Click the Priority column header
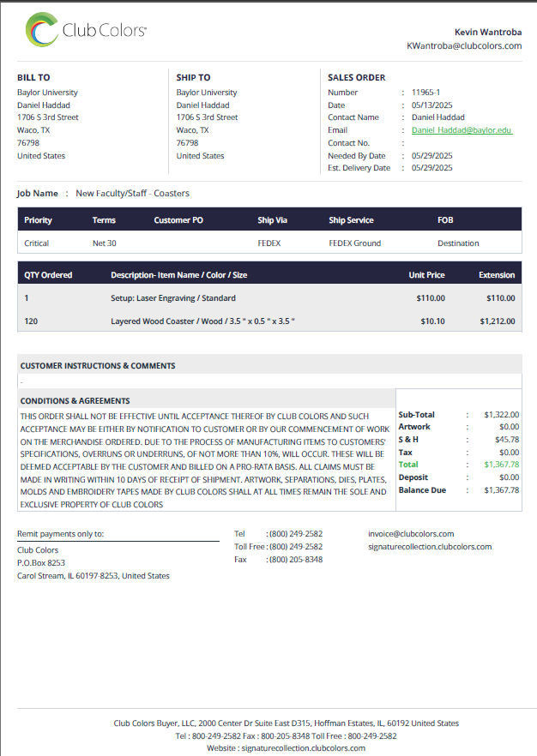Image resolution: width=537 pixels, height=756 pixels. [38, 219]
